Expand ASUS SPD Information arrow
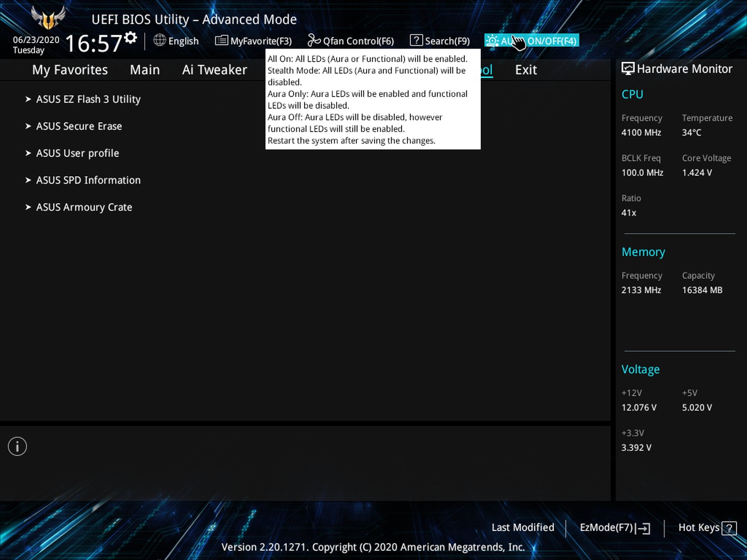Image resolution: width=747 pixels, height=560 pixels. 28,180
